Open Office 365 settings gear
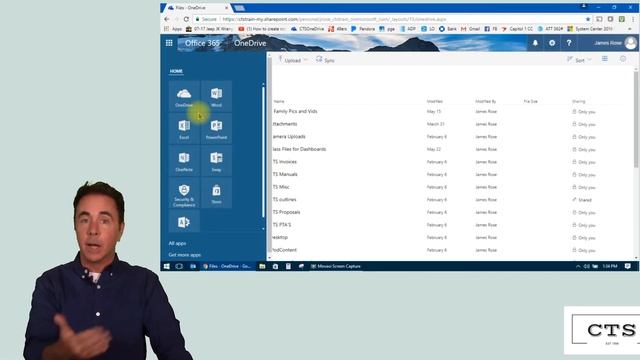This screenshot has height=360, width=640. click(x=552, y=43)
